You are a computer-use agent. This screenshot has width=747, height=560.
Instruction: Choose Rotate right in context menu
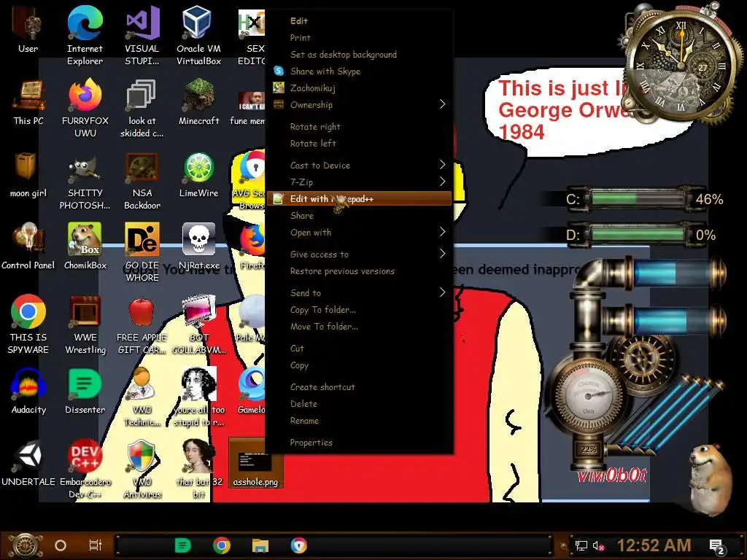pyautogui.click(x=358, y=127)
